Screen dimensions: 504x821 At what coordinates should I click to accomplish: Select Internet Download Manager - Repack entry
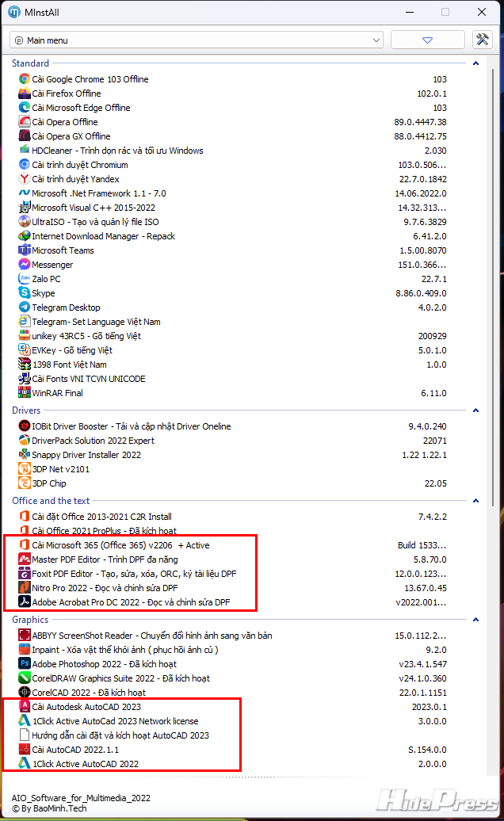tap(103, 236)
